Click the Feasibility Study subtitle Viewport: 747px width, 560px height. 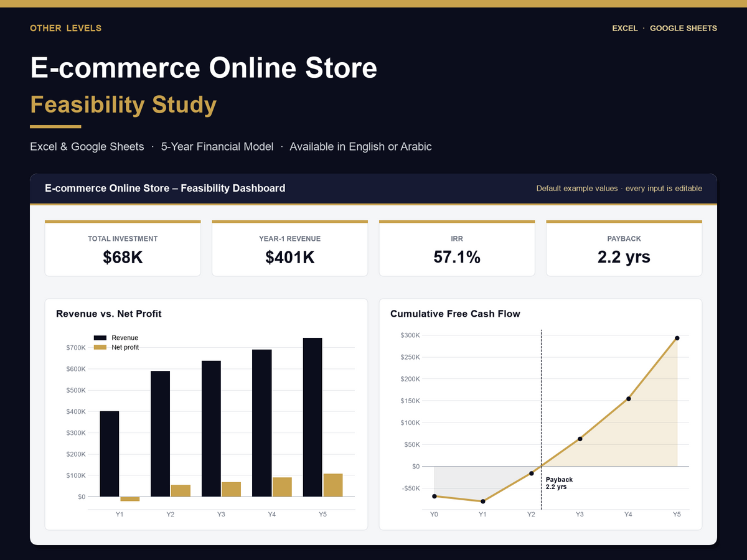click(x=123, y=105)
